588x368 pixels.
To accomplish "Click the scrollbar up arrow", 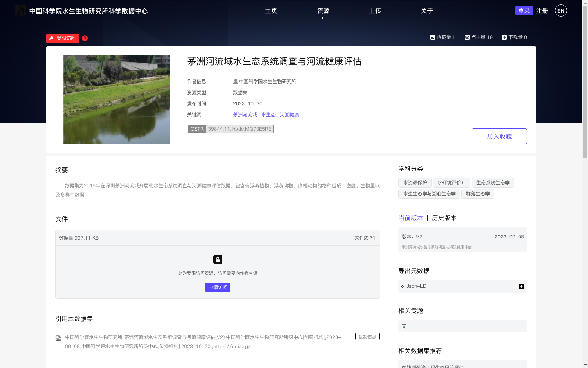I will pyautogui.click(x=585, y=3).
